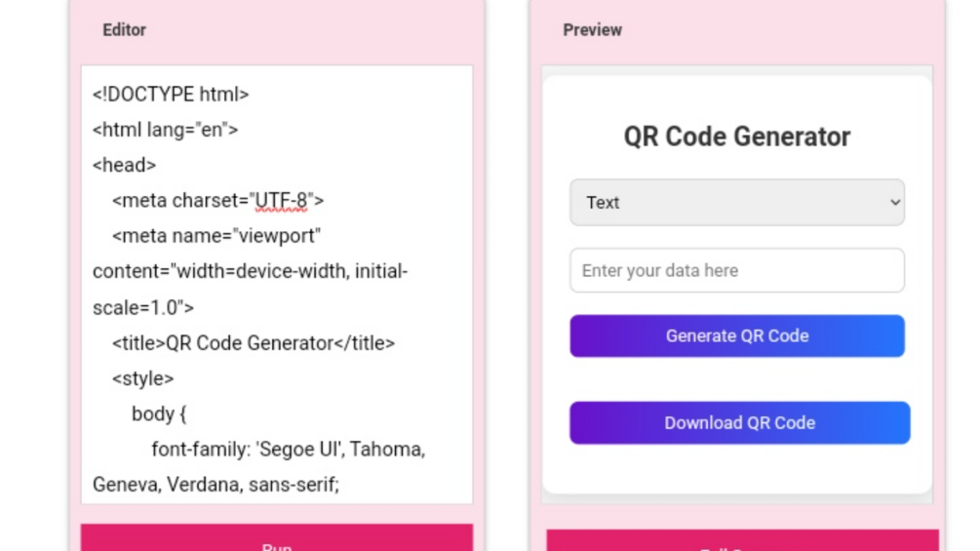Click the Editor panel header label

[124, 30]
